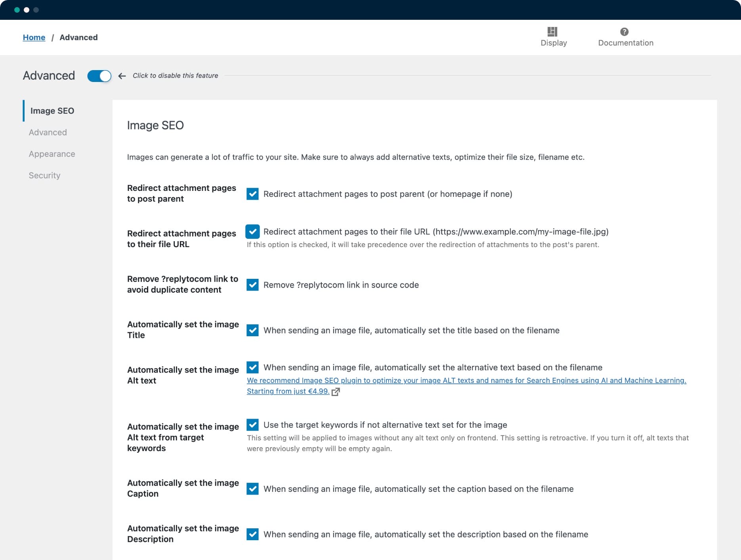Go to the Security sidebar tab
741x560 pixels.
[x=44, y=175]
